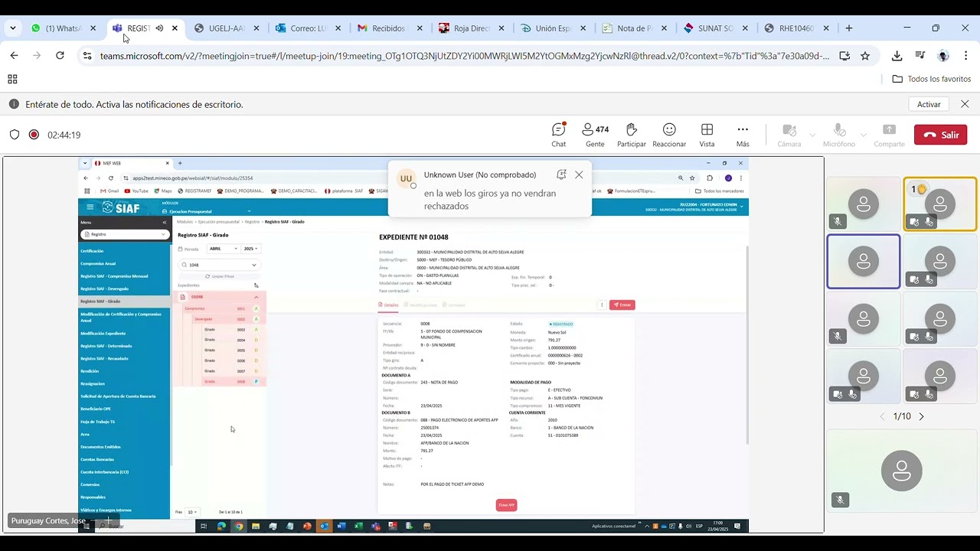The image size is (980, 551).
Task: Leave the meeting with Salir
Action: coord(940,135)
